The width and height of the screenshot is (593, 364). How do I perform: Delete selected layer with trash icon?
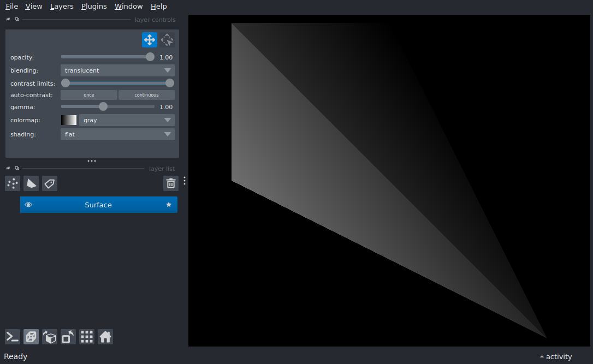click(x=170, y=183)
